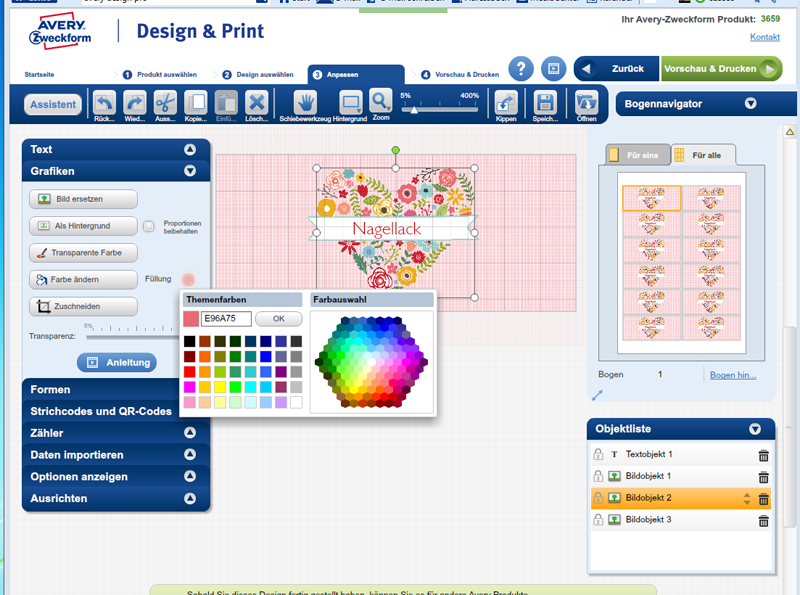Viewport: 800px width, 595px height.
Task: Click the hex color code input field
Action: pos(225,319)
